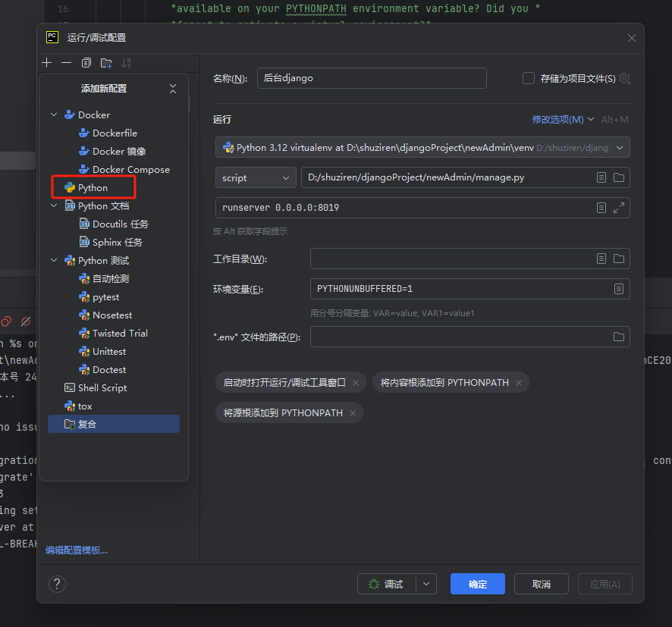Expand the runserver parameters field icon
This screenshot has height=627, width=672.
(x=619, y=208)
